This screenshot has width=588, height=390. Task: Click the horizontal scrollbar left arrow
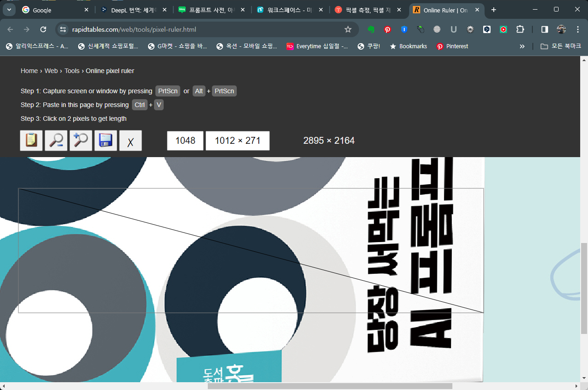click(4, 386)
